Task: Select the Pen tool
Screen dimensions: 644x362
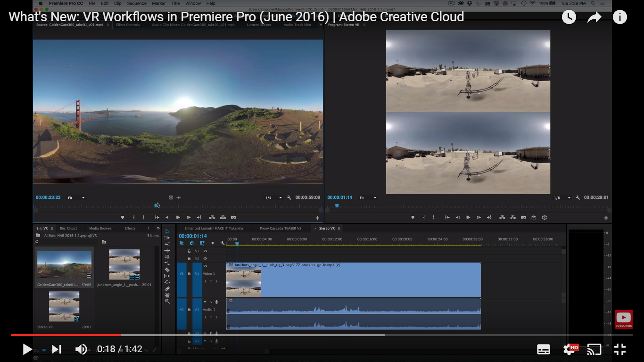Action: [167, 288]
